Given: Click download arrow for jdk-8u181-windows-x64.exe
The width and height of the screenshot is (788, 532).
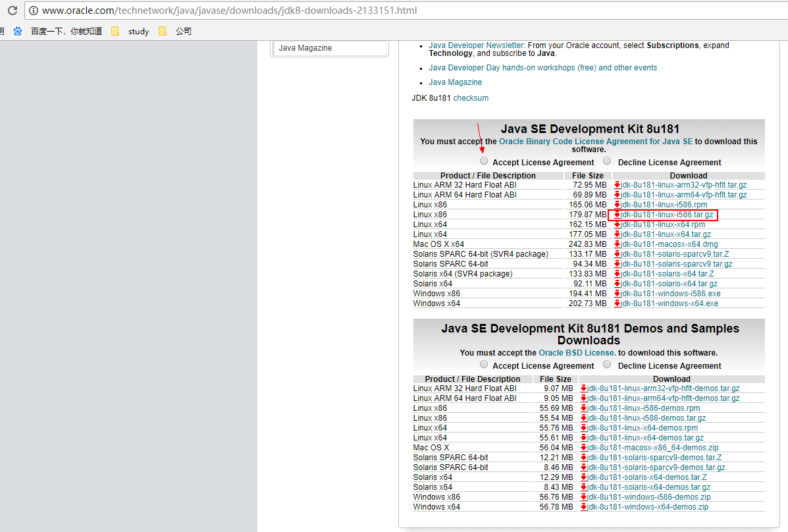Looking at the screenshot, I should [617, 304].
